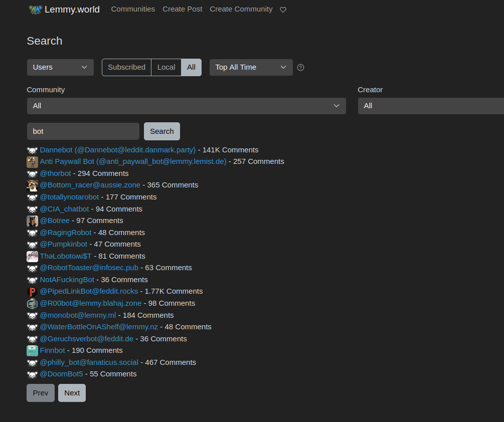Go to Lemmy.world home title
Screen dimensions: 504x422
72,10
